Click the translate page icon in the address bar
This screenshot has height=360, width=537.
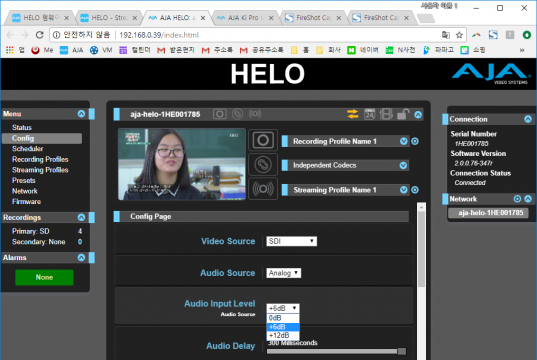click(446, 35)
